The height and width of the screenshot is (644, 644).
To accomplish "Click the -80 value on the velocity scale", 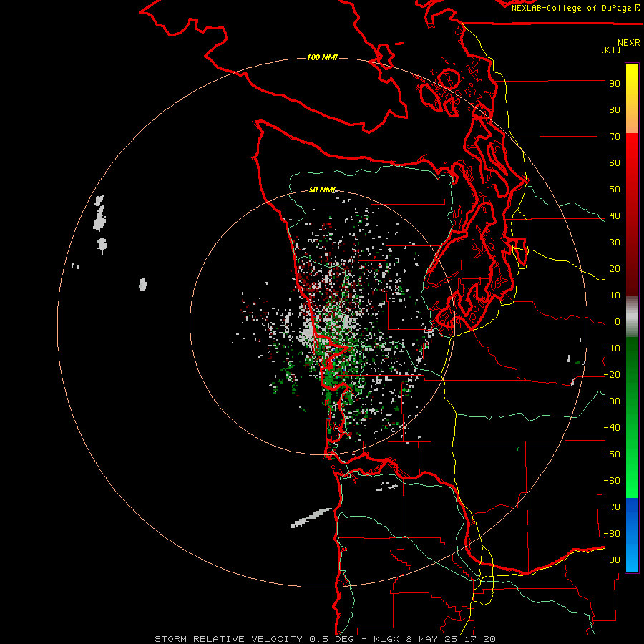I will click(612, 534).
